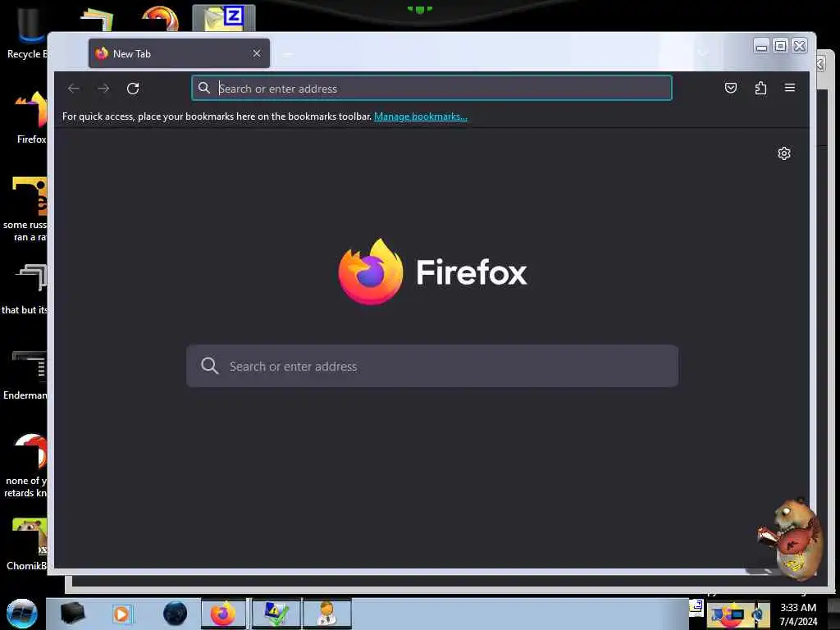Click the beaver mascot character over the window
Viewport: 840px width, 630px height.
[x=791, y=538]
